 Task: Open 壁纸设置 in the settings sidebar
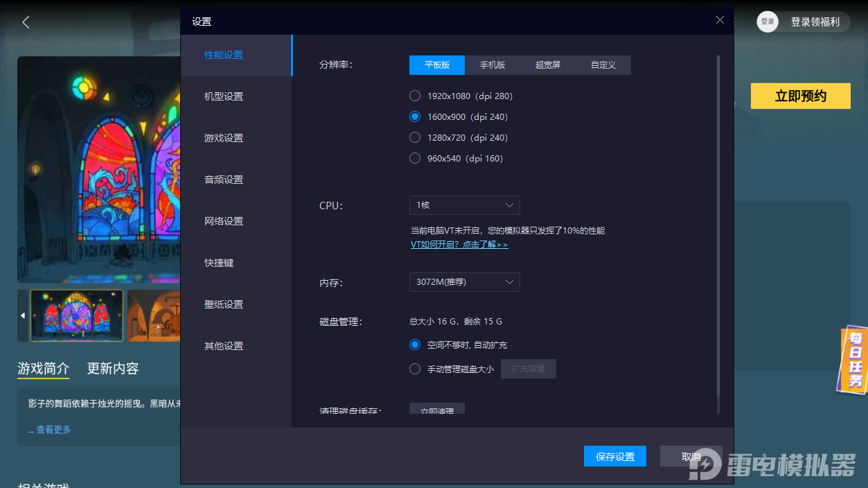pyautogui.click(x=225, y=304)
